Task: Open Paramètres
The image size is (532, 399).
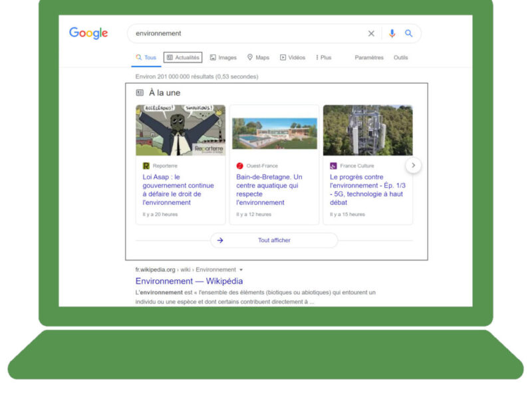Action: pyautogui.click(x=369, y=58)
